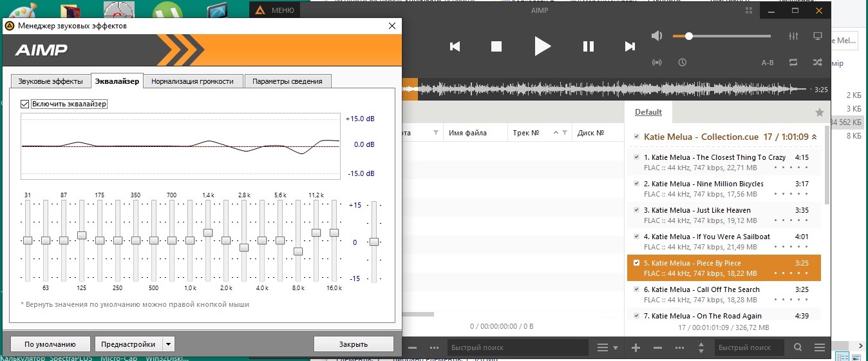Open filter dropdown on Трек № column

tap(565, 133)
